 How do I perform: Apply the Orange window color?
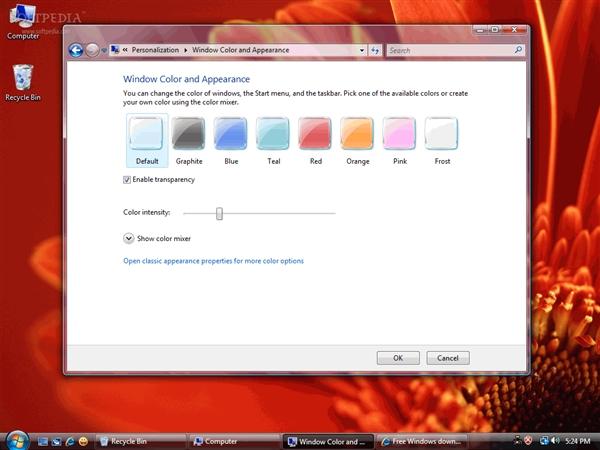point(357,133)
